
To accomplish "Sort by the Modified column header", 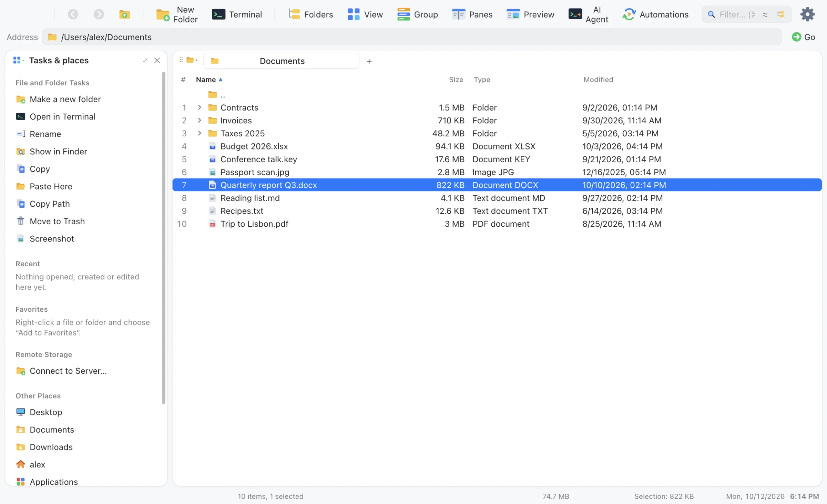I will coord(598,80).
